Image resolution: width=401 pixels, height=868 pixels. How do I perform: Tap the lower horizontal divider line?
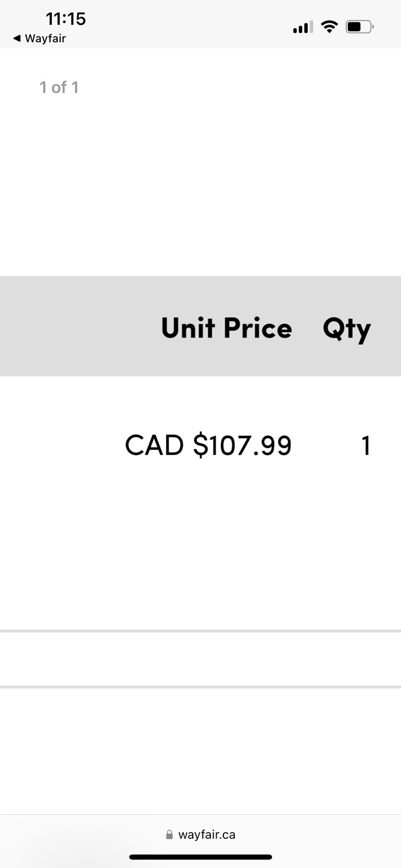pyautogui.click(x=200, y=687)
